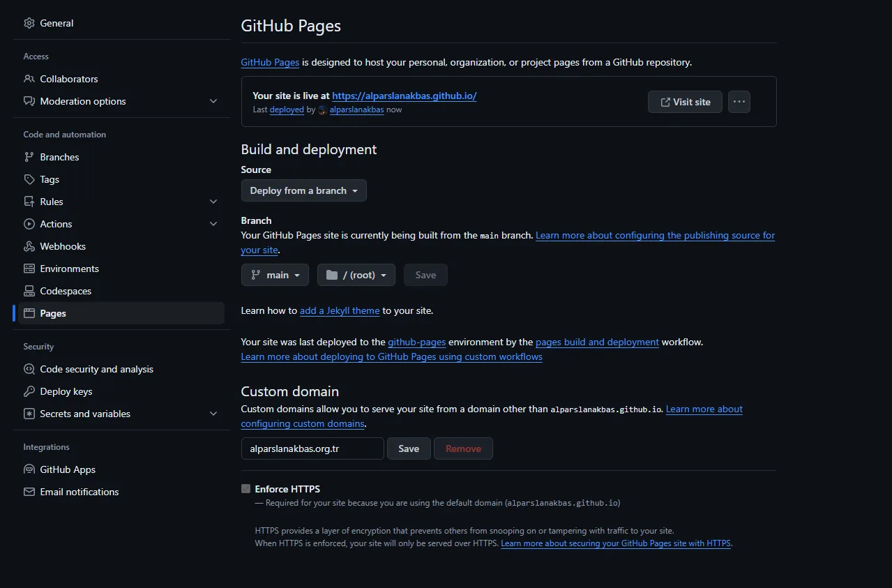Open the Deploy from a branch dropdown
The height and width of the screenshot is (588, 892).
(303, 190)
